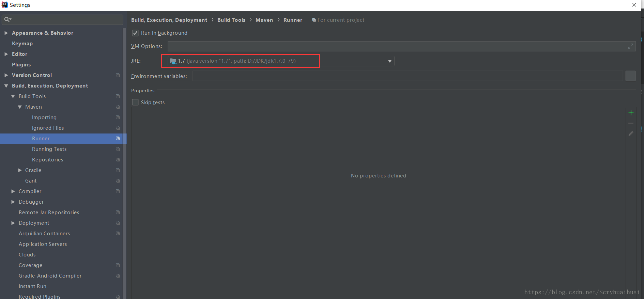This screenshot has width=644, height=299.
Task: Close the Settings window
Action: click(634, 5)
